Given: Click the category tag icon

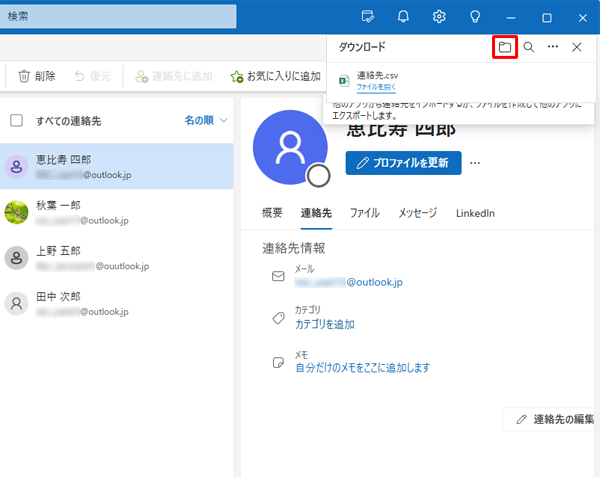Looking at the screenshot, I should point(278,318).
